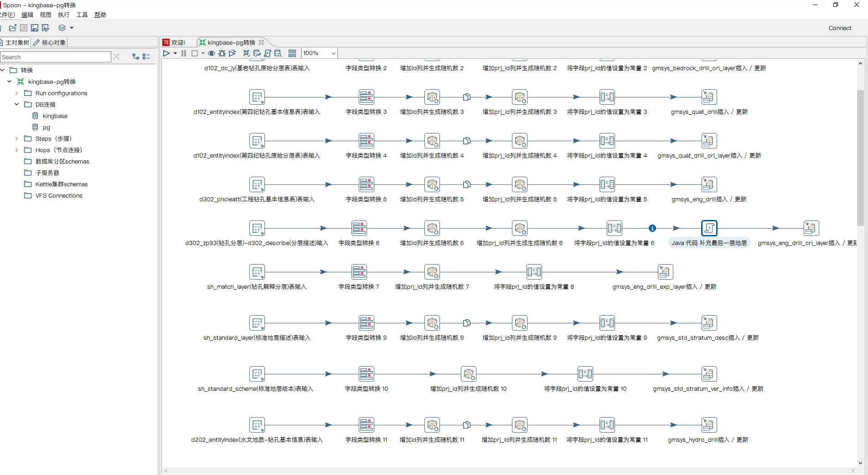Expand the Hops (节点连接) folder

16,150
